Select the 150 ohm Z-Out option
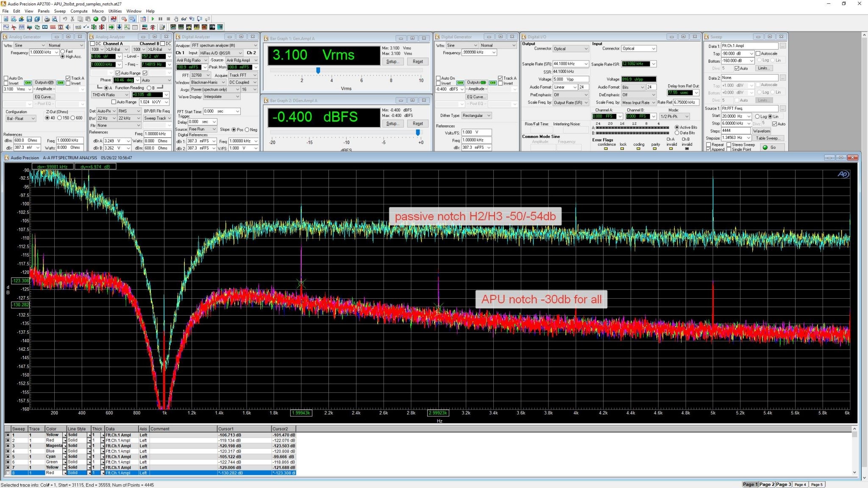868x488 pixels. (60, 118)
